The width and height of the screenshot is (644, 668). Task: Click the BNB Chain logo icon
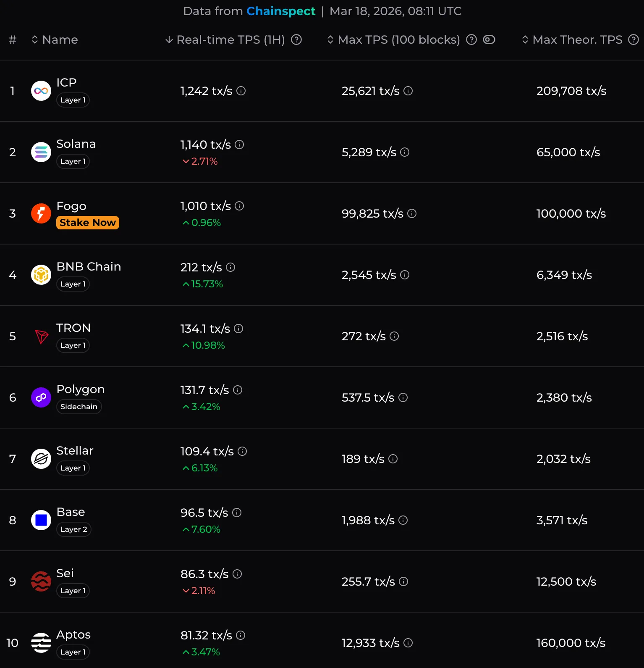tap(41, 275)
